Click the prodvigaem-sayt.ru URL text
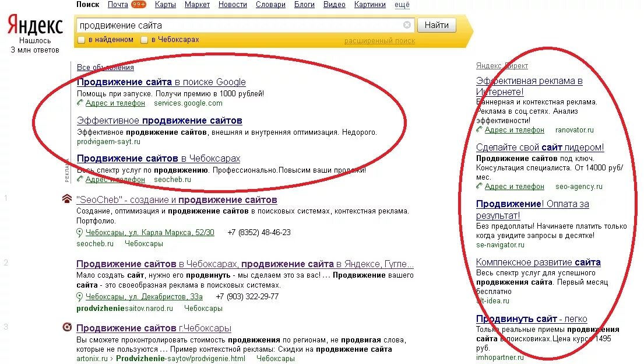644x364 pixels. click(x=108, y=142)
